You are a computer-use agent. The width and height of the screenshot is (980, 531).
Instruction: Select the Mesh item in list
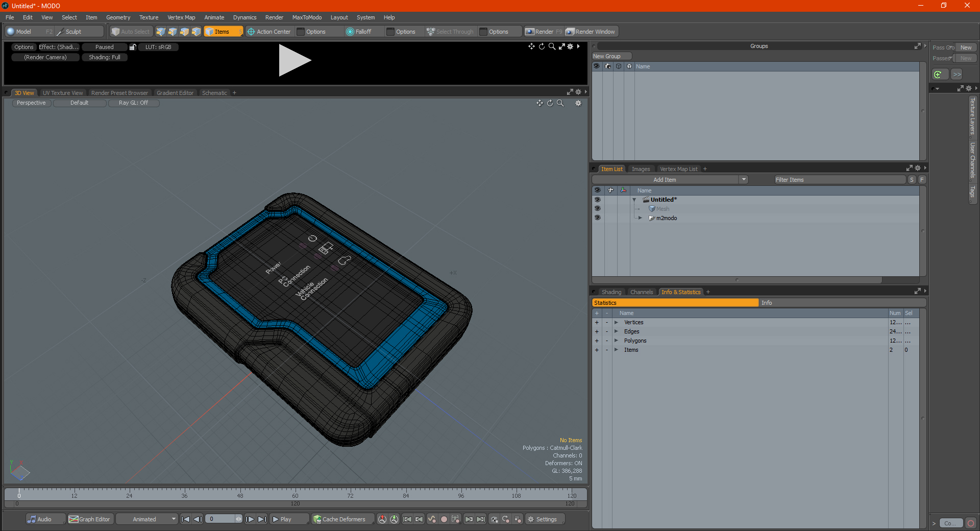pos(663,209)
